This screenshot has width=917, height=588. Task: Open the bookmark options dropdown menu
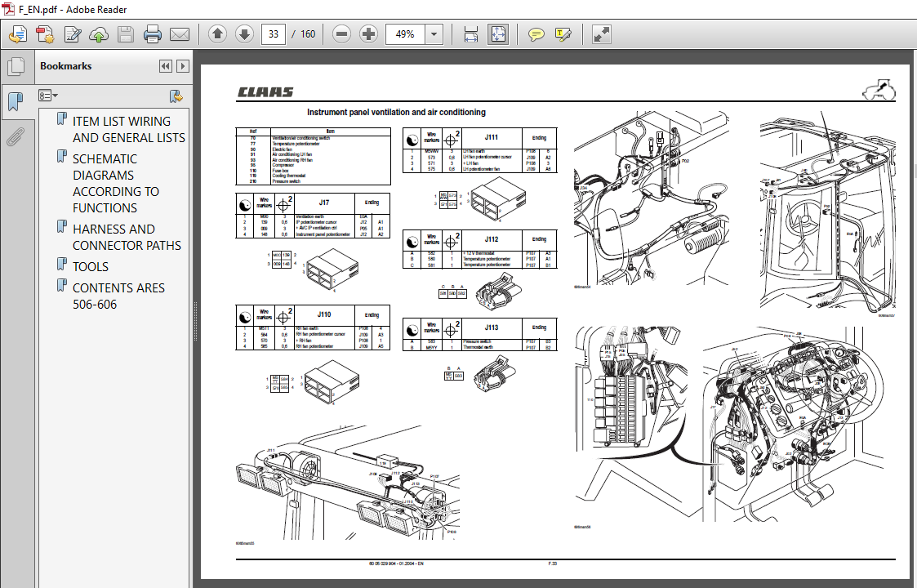pyautogui.click(x=48, y=96)
